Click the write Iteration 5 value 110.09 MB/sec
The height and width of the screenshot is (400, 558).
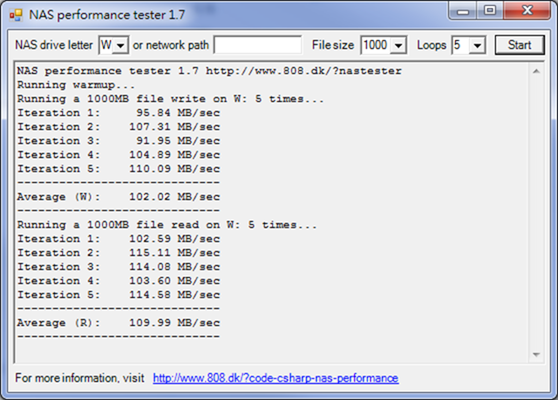coord(175,169)
